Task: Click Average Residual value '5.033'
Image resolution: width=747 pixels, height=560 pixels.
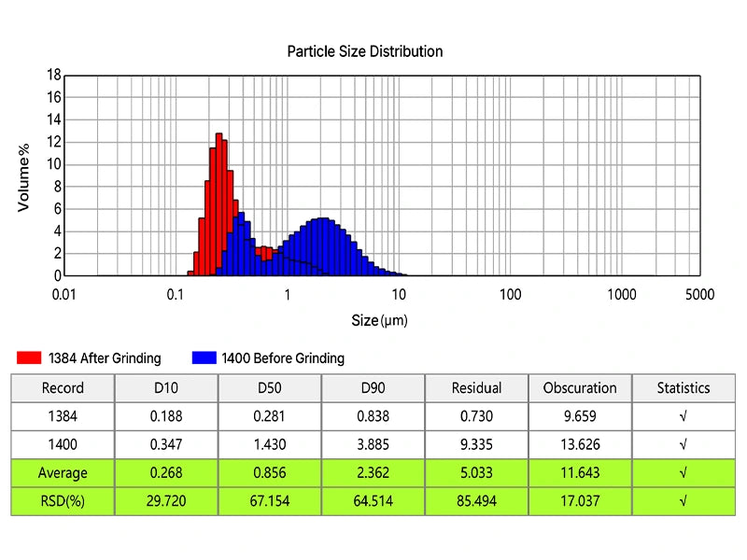Action: [x=476, y=473]
